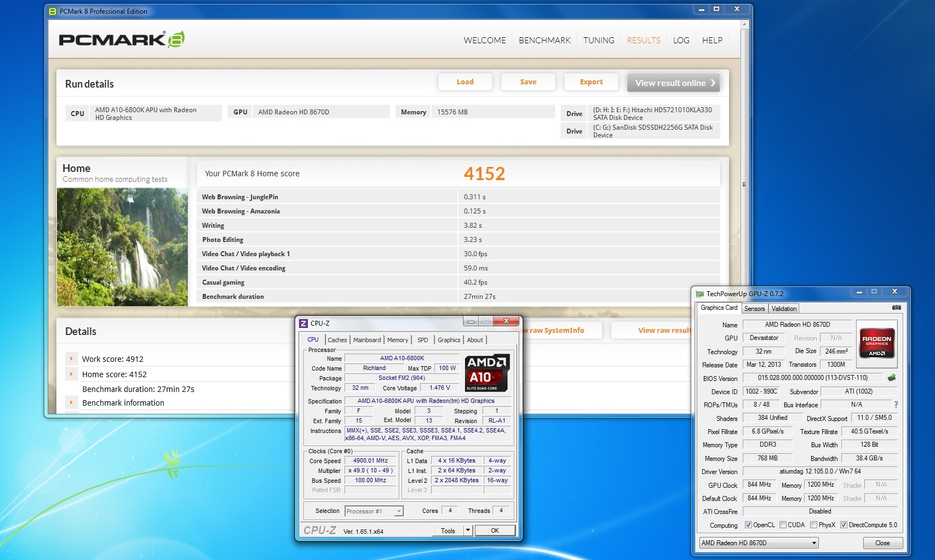Expand the Benchmark information row
935x560 pixels.
pos(71,403)
